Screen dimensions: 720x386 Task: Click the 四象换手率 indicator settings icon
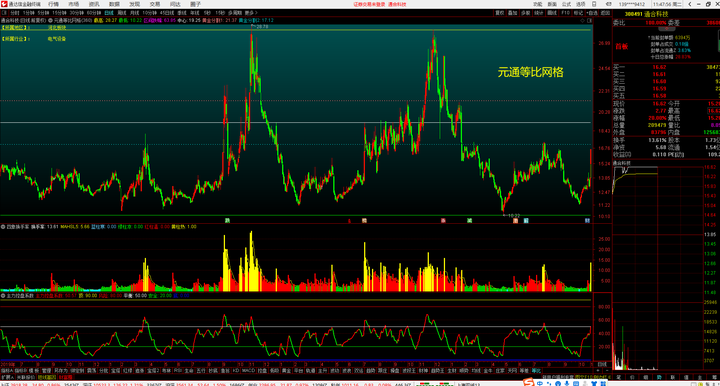[x=3, y=227]
